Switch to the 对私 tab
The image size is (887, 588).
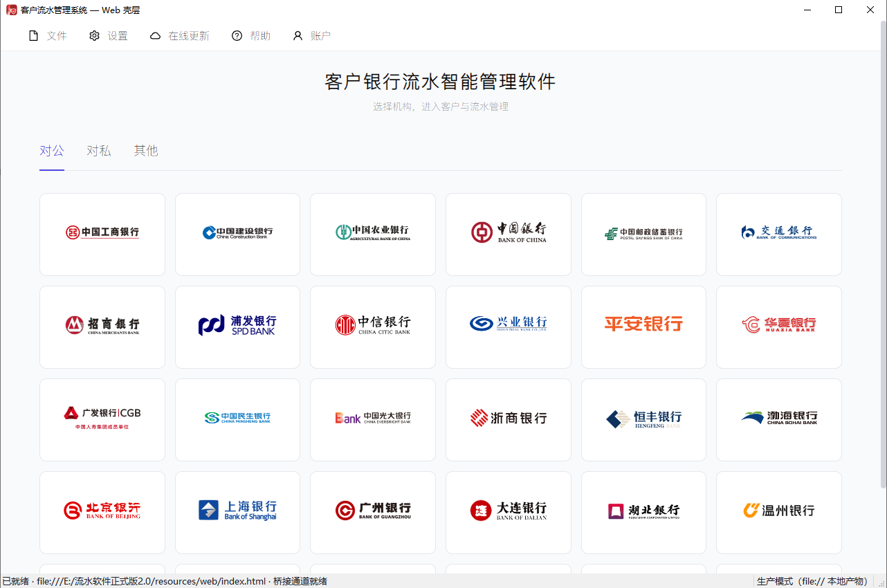99,151
